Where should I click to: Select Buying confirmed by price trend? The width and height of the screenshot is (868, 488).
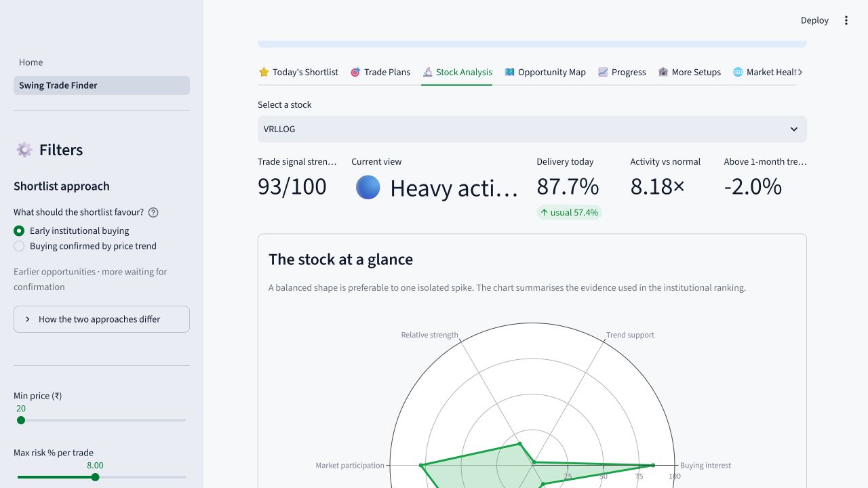85,246
